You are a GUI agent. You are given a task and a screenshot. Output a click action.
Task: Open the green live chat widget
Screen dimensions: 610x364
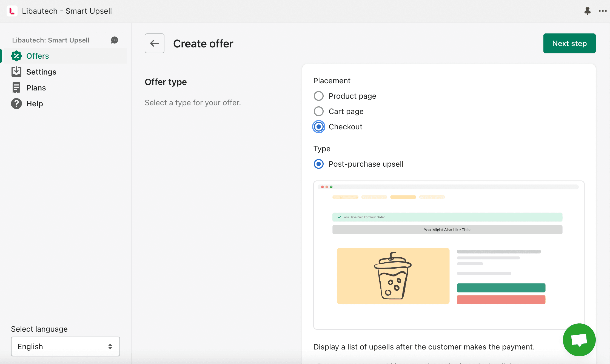579,340
